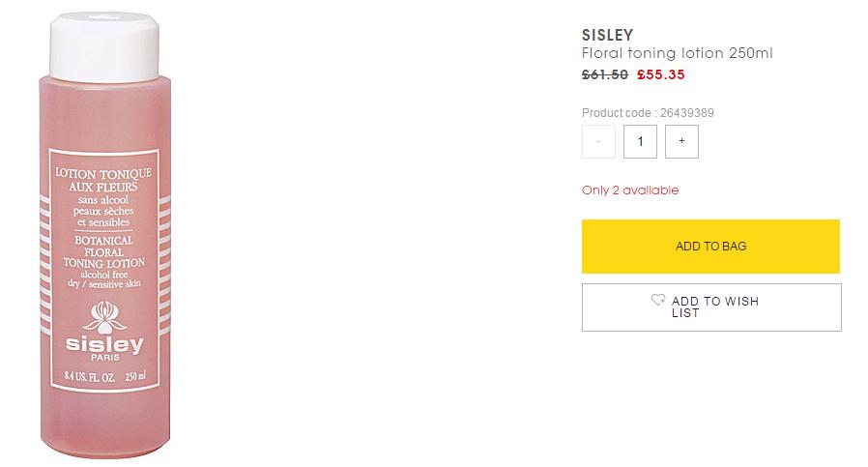Click the heart icon beside Add to Wish List

(658, 300)
